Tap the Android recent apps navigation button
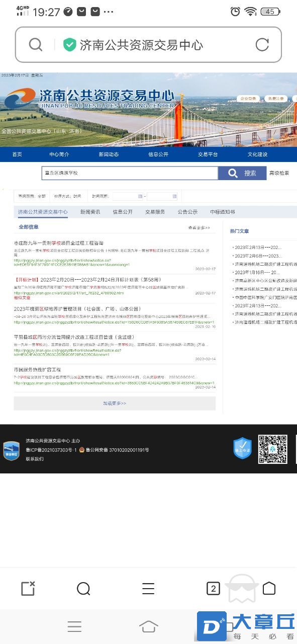This screenshot has width=297, height=644. click(74, 626)
